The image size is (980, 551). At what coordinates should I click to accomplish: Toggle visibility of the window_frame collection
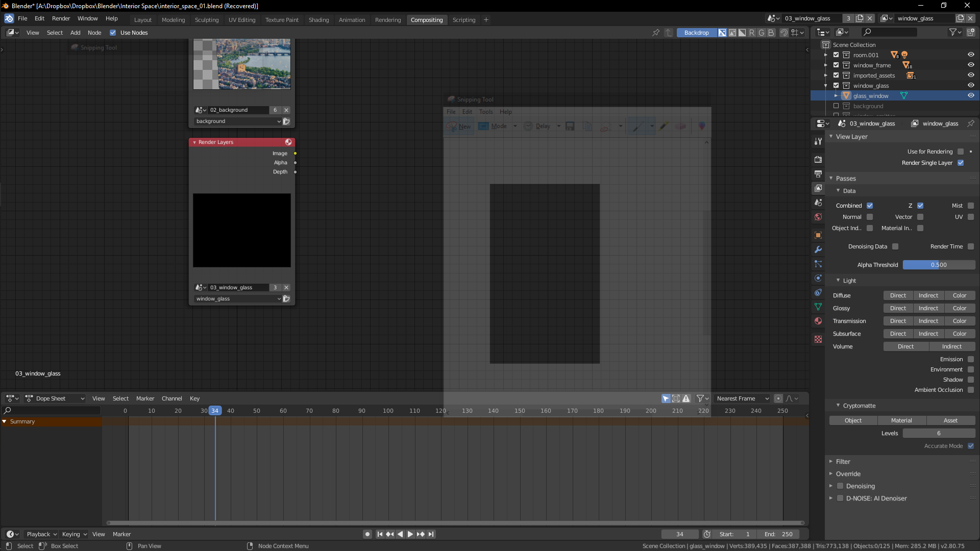pos(971,65)
